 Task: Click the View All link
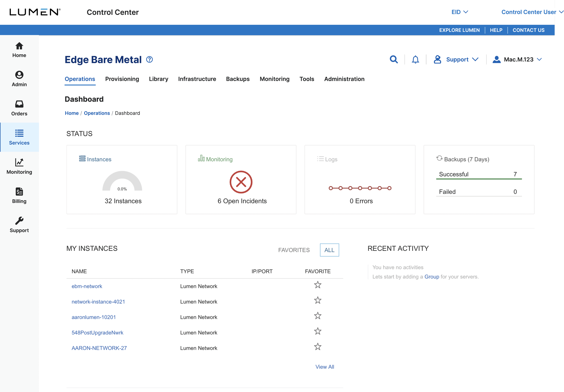(x=324, y=367)
